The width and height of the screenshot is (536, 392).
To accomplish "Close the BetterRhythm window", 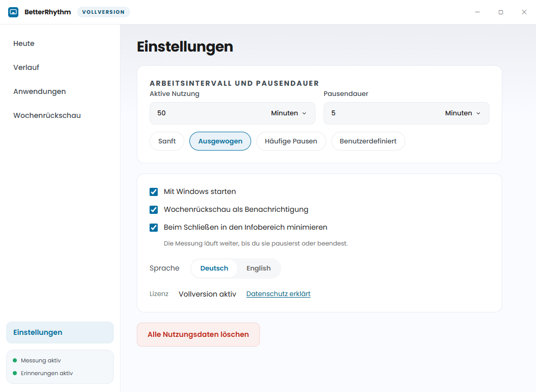I will [524, 12].
